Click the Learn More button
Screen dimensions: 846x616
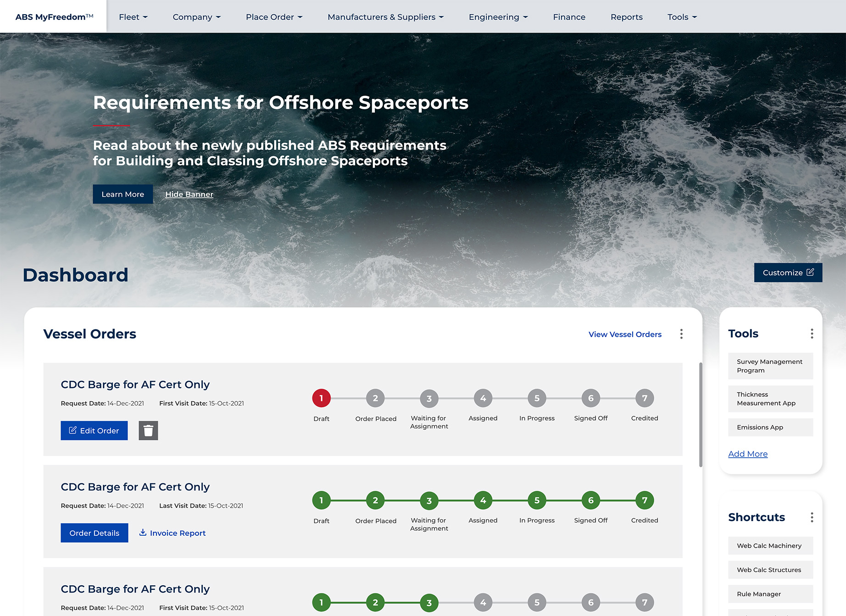click(x=122, y=194)
